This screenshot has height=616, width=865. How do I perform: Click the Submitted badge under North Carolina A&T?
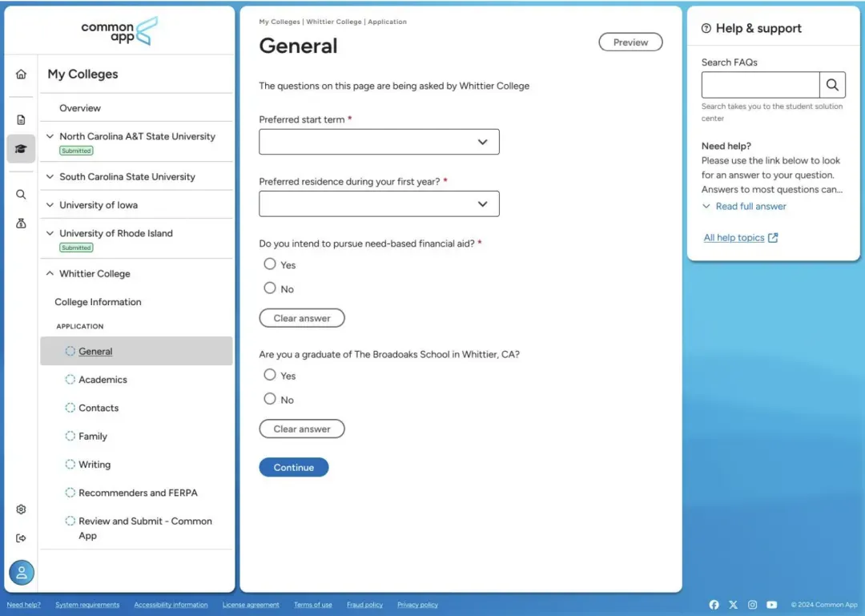76,151
